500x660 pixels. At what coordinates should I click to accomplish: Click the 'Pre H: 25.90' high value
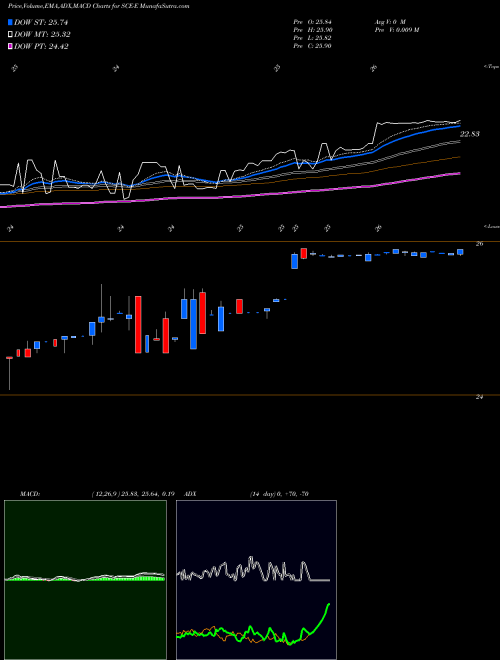[313, 30]
